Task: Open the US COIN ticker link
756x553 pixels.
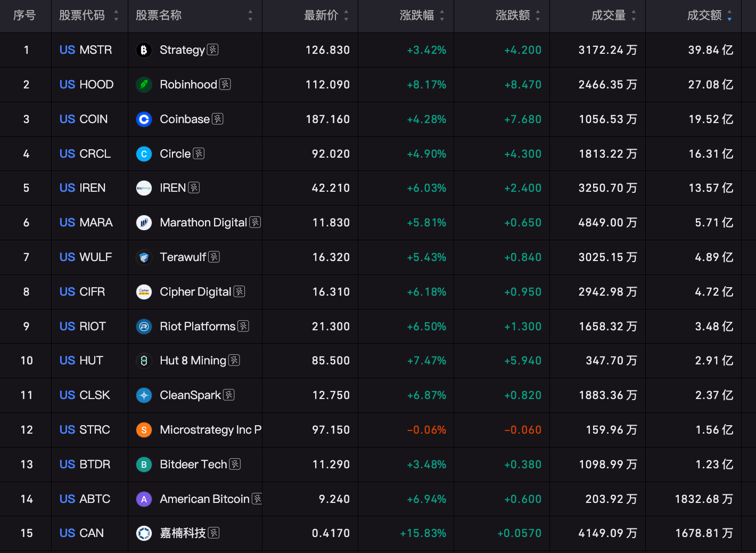Action: click(84, 119)
